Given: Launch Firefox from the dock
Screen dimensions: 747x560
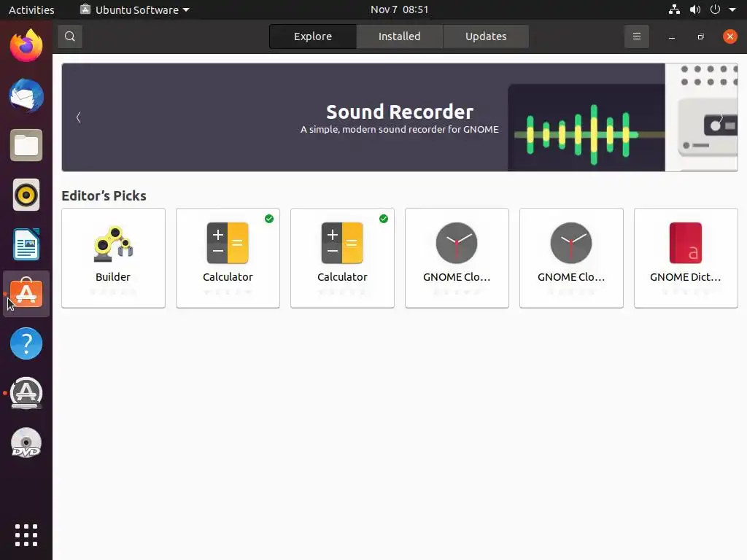Looking at the screenshot, I should pos(26,45).
